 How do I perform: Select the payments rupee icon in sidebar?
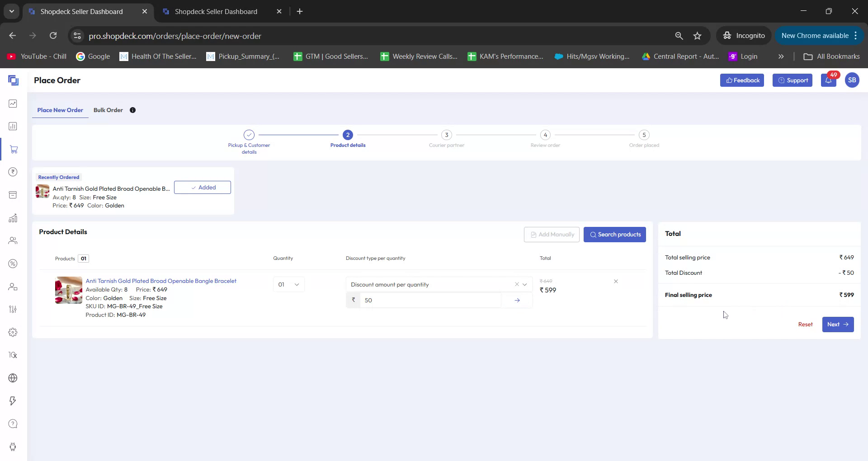click(13, 172)
